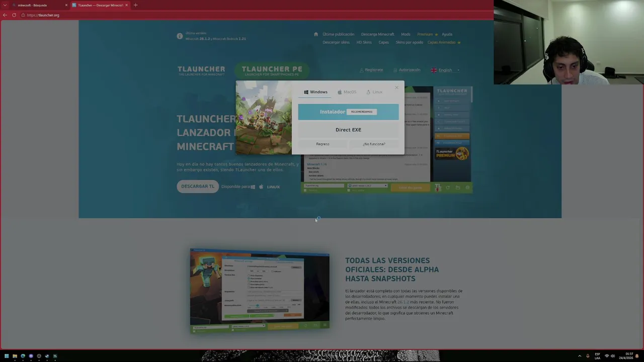Open a new browser tab
This screenshot has width=644, height=362.
pyautogui.click(x=135, y=5)
